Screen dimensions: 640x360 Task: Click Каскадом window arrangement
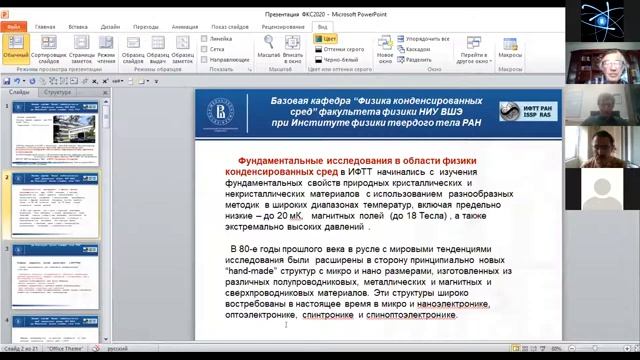[x=414, y=49]
